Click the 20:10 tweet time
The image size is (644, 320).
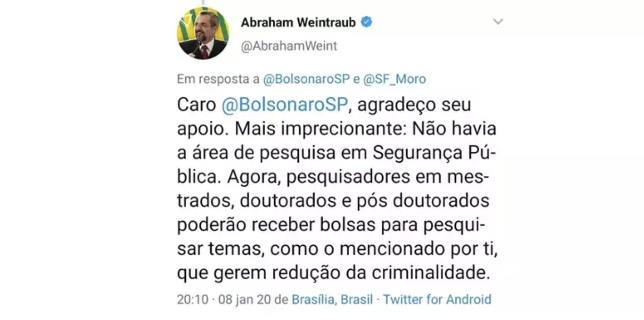pos(193,299)
